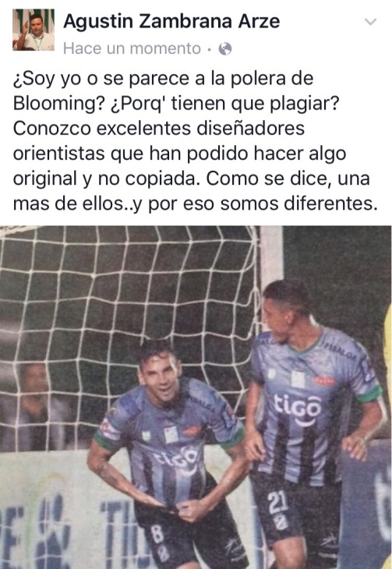Screen dimensions: 392x569
Task: Select the post text mentioning Blooming
Action: (196, 141)
